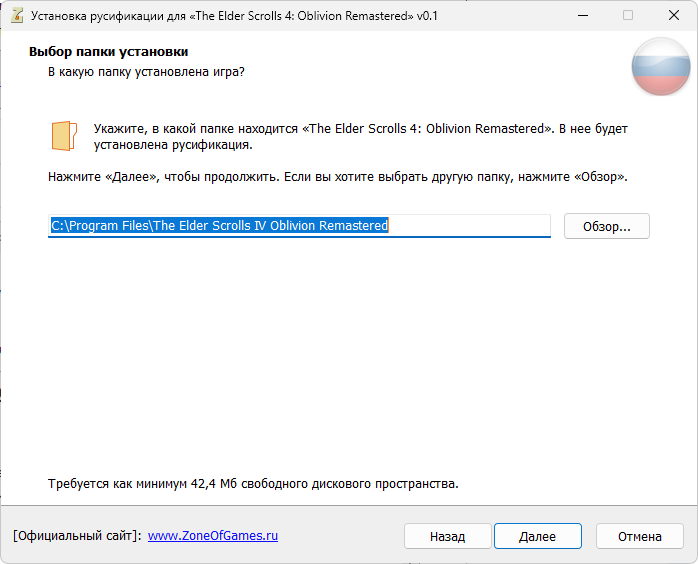698x564 pixels.
Task: Click the highlighted installation path text
Action: [219, 226]
